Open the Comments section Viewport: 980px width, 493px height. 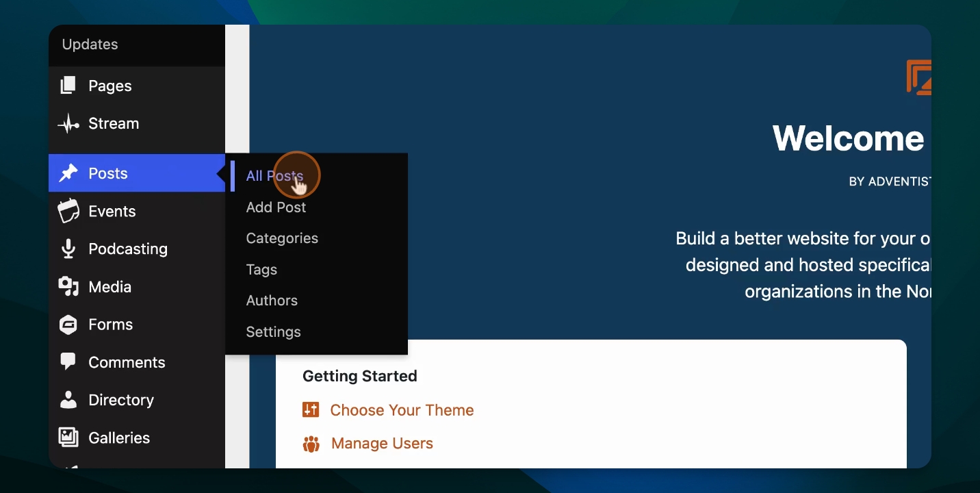click(x=127, y=362)
